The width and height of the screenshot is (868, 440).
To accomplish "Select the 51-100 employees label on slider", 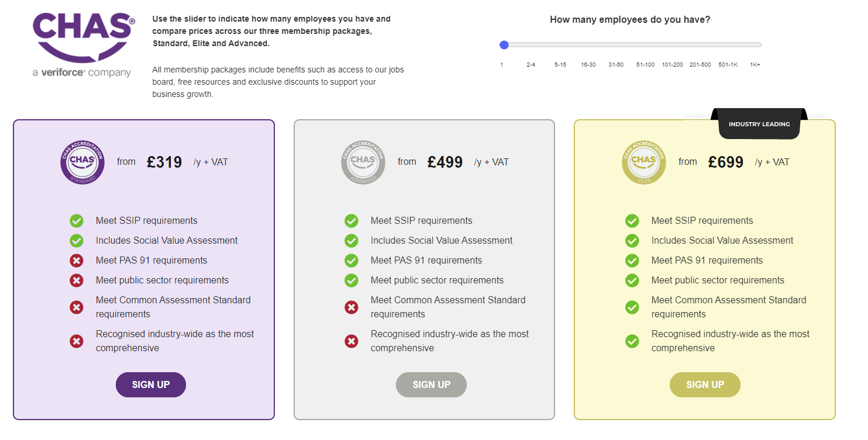I will (646, 65).
